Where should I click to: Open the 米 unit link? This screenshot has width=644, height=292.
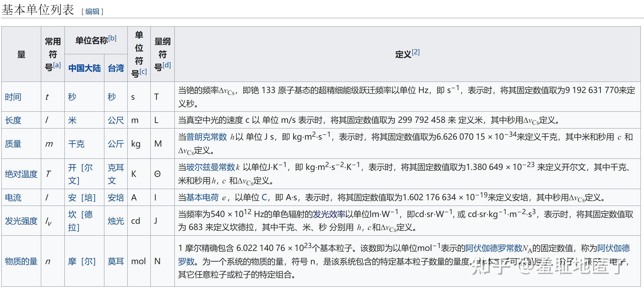coord(72,120)
